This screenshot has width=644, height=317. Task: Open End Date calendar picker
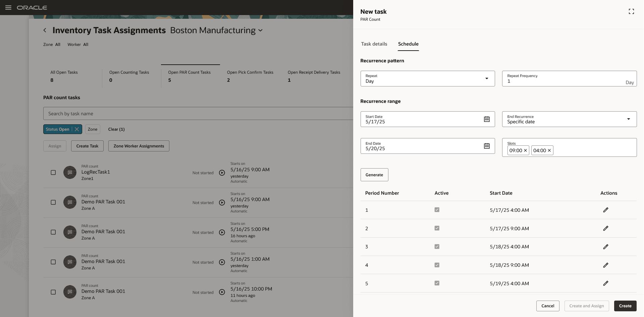click(487, 146)
